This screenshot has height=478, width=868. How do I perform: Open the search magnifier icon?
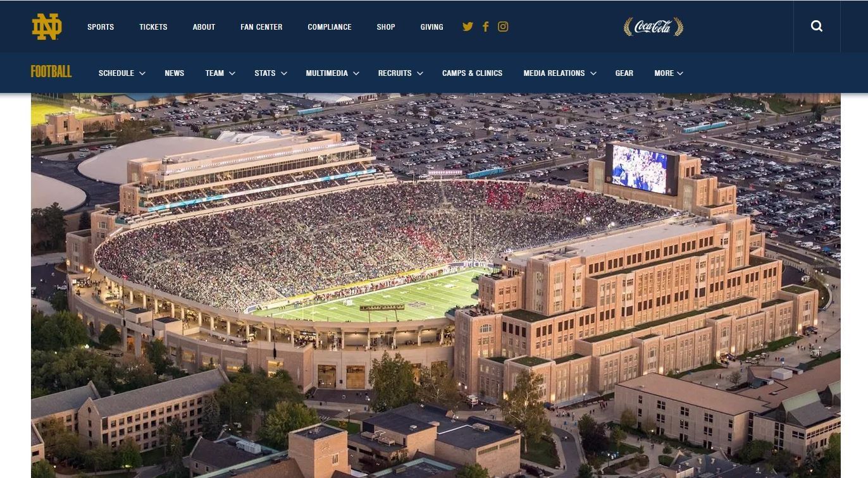coord(817,27)
